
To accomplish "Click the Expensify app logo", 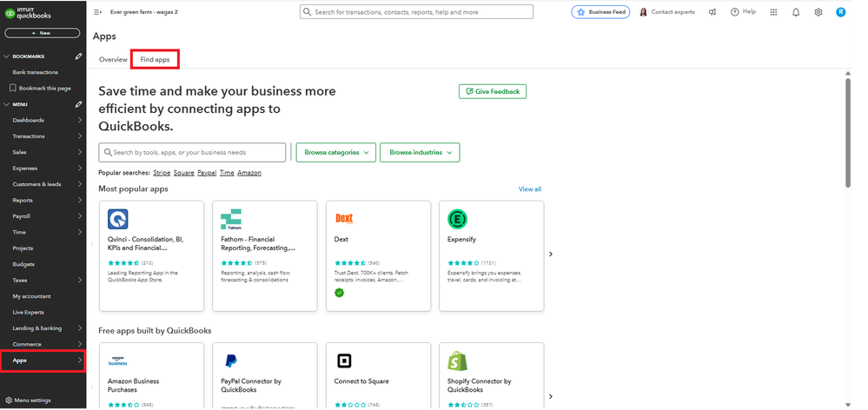I will pos(457,219).
